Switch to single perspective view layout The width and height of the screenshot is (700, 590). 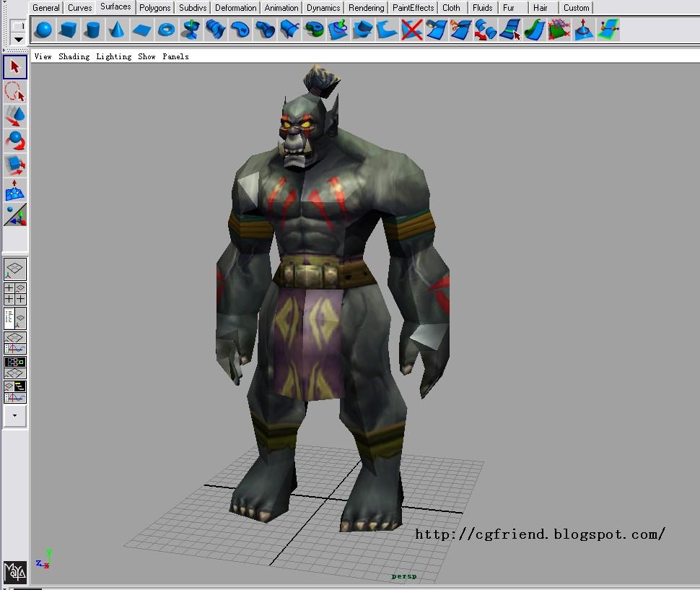pos(15,269)
